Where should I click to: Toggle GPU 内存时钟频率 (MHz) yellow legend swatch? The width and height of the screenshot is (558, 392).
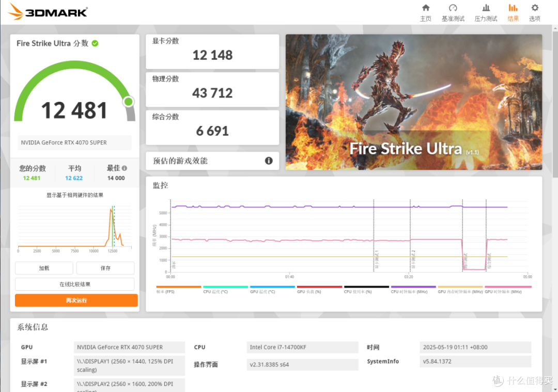pos(460,287)
